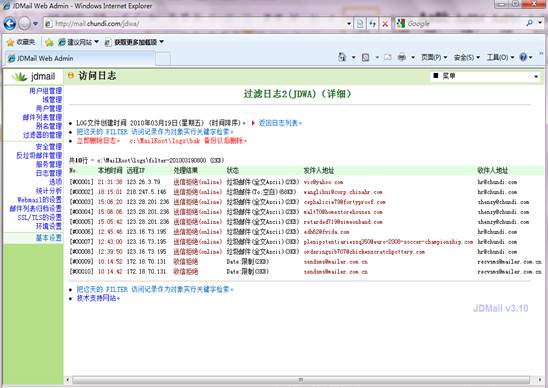This screenshot has height=388, width=548.
Task: Open the 获取更多加载项 add-ons item
Action: coord(135,42)
